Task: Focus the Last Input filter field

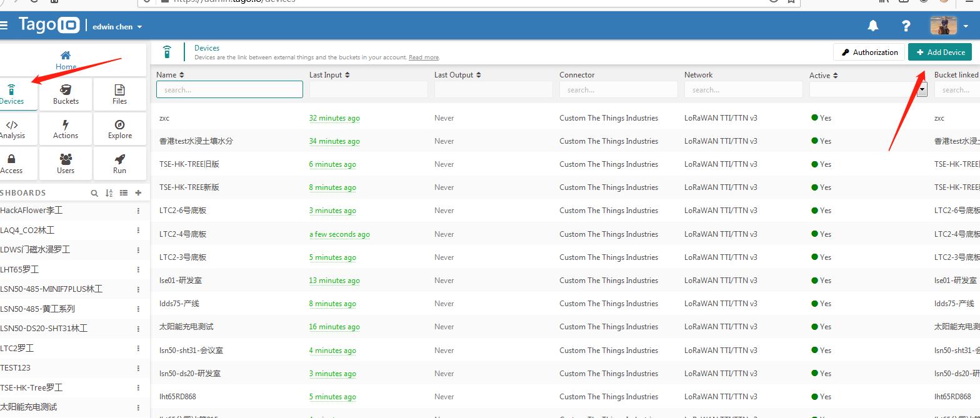Action: [369, 90]
